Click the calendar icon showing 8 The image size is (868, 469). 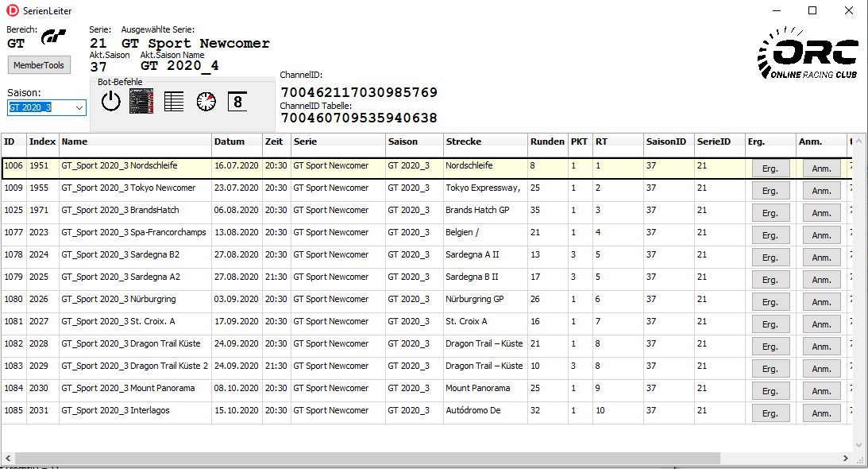click(x=237, y=101)
